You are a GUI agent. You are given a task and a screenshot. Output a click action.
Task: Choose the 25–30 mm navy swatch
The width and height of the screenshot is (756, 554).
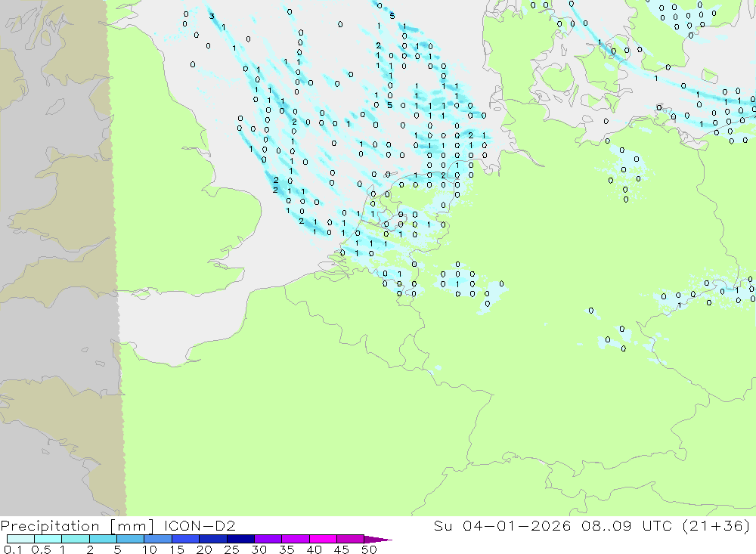pyautogui.click(x=240, y=539)
